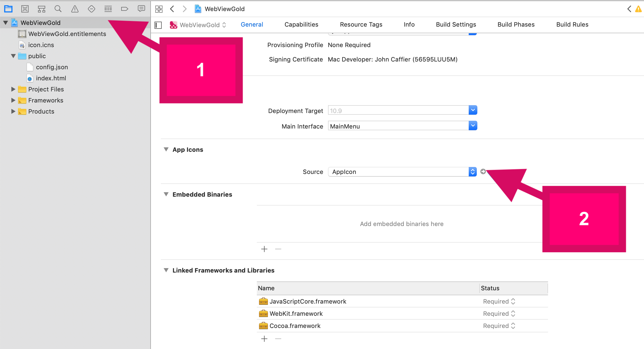This screenshot has width=644, height=349.
Task: Change WebKit.framework Required status
Action: coord(499,314)
